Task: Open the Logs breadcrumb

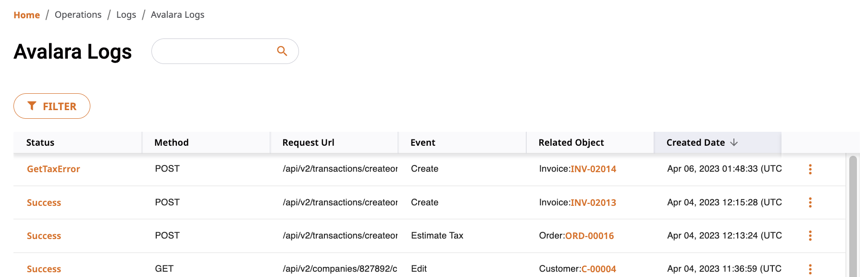Action: 126,15
